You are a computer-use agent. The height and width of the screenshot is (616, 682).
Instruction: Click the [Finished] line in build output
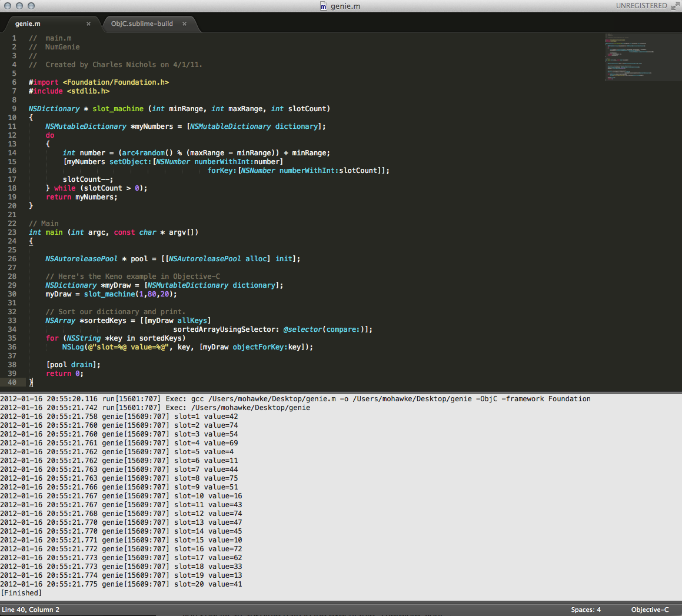coord(21,593)
